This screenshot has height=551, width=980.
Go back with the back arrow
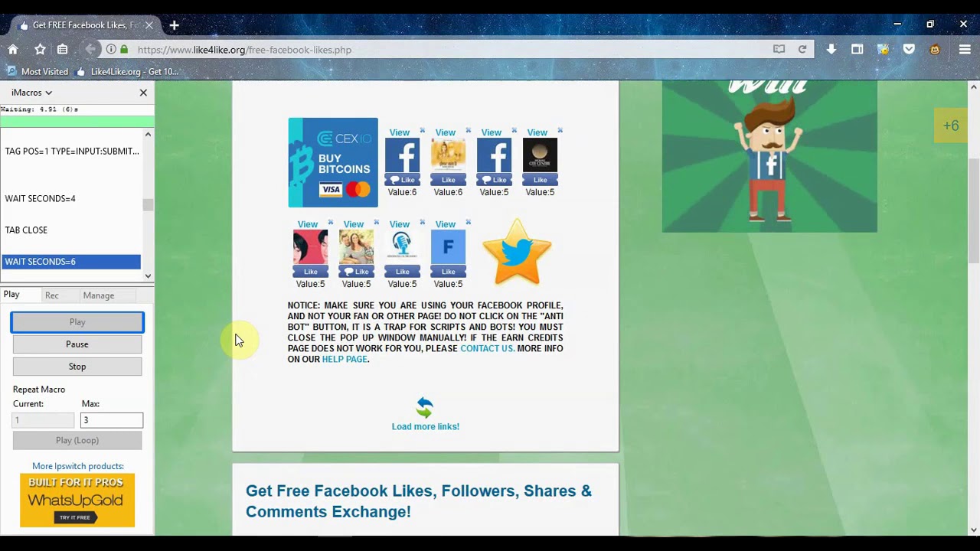(90, 49)
